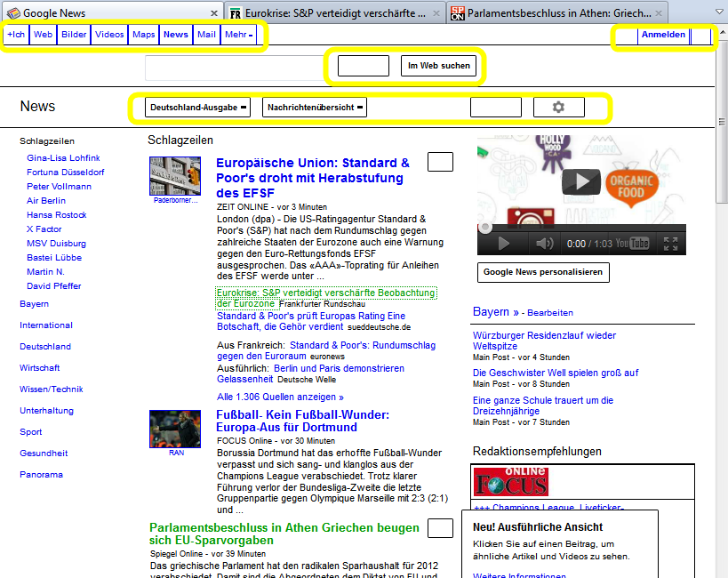Viewport: 728px width, 578px height.
Task: Open the Wirtschaft section
Action: pyautogui.click(x=39, y=368)
